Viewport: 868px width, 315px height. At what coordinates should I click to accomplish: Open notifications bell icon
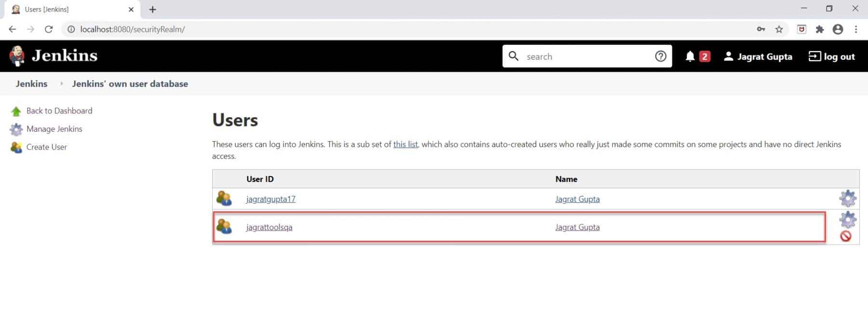tap(690, 56)
